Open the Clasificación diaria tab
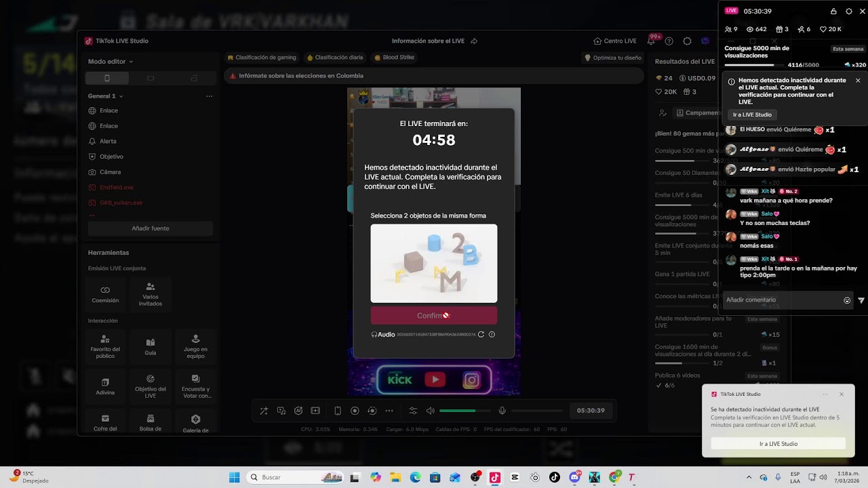The height and width of the screenshot is (488, 868). click(x=335, y=58)
